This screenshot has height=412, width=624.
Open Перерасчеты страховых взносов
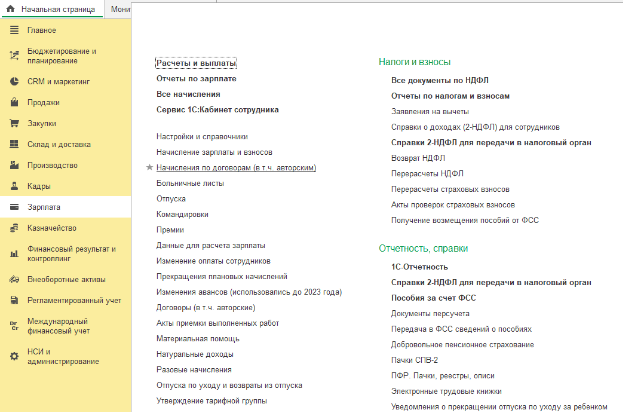pos(450,189)
